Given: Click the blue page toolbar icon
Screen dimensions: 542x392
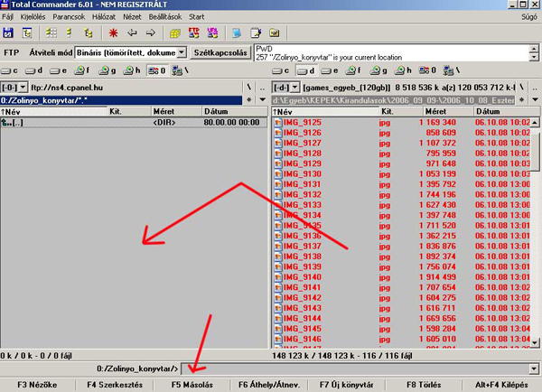Looking at the screenshot, I should (237, 33).
